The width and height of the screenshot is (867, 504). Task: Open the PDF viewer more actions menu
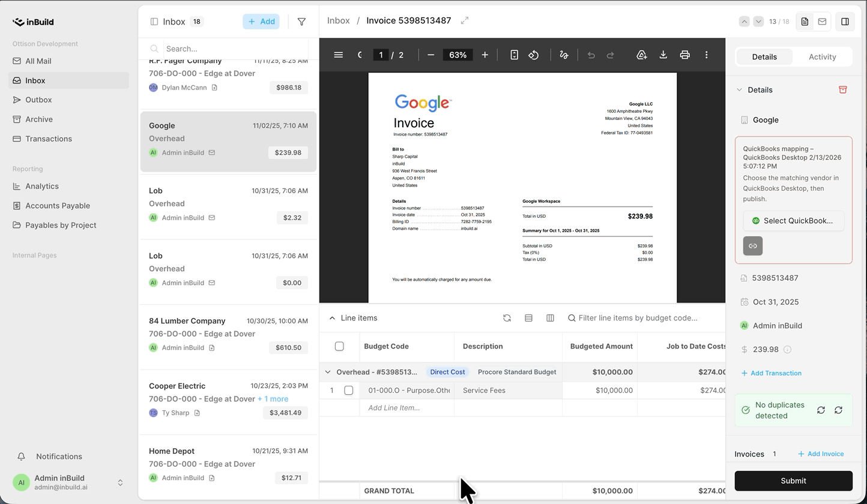click(707, 55)
